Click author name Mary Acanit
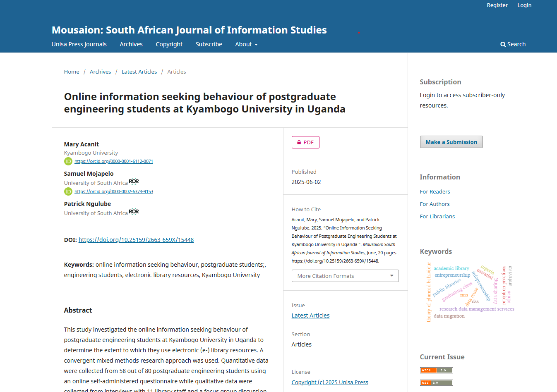Image resolution: width=557 pixels, height=392 pixels. (x=82, y=144)
